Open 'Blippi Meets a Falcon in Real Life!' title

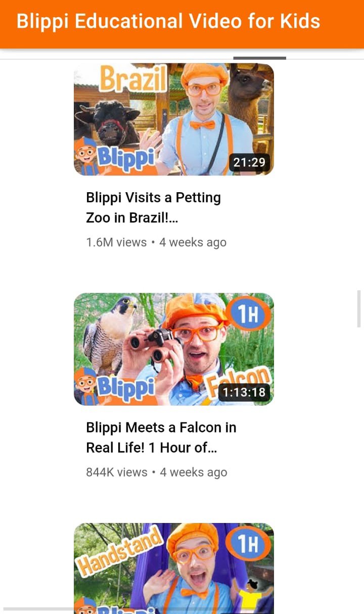coord(161,437)
